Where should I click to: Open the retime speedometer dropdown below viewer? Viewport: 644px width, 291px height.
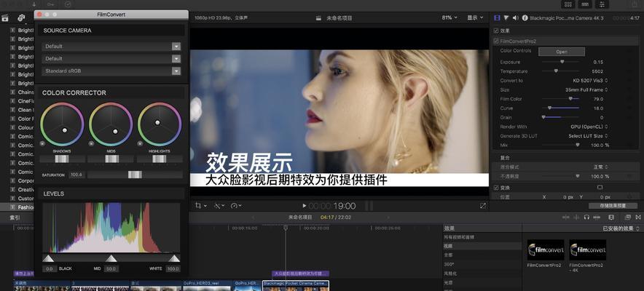[x=236, y=206]
